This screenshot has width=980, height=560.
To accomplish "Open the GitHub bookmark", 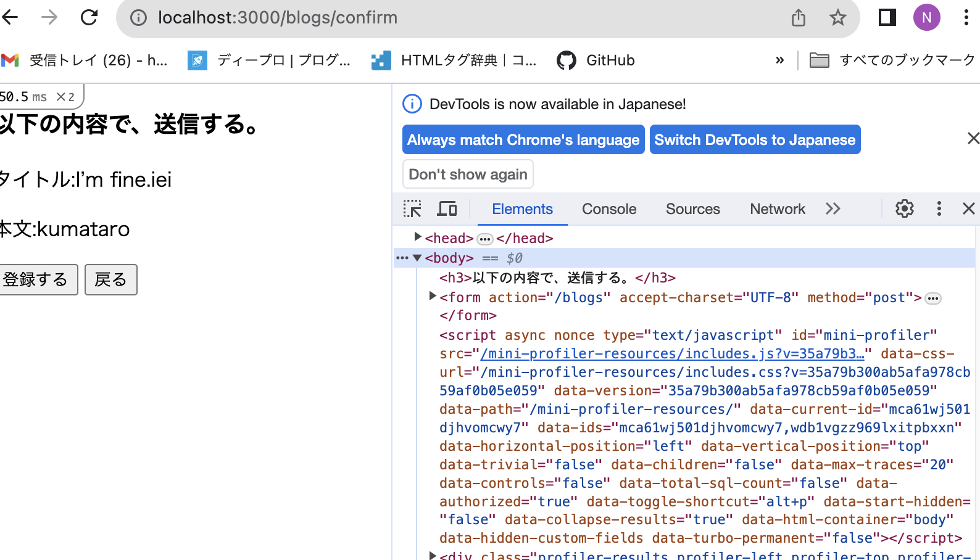I will coord(596,60).
